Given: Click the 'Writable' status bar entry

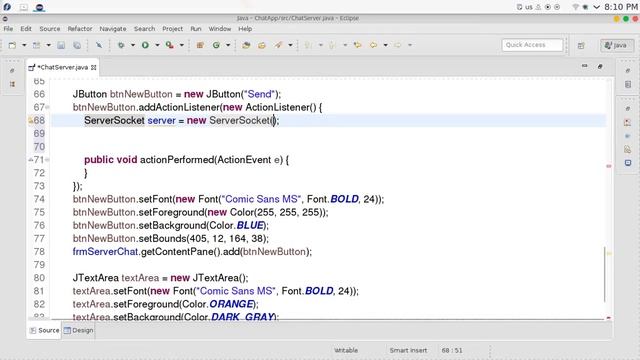Looking at the screenshot, I should [x=346, y=350].
